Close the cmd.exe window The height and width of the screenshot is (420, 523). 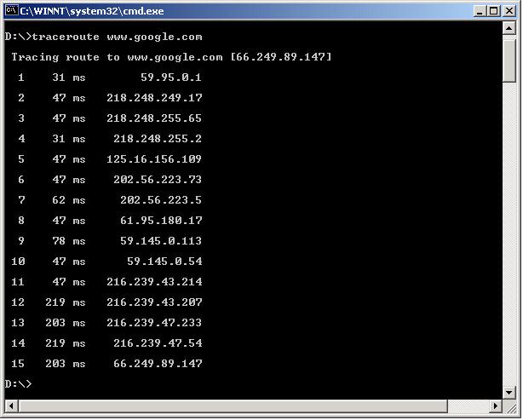[509, 11]
